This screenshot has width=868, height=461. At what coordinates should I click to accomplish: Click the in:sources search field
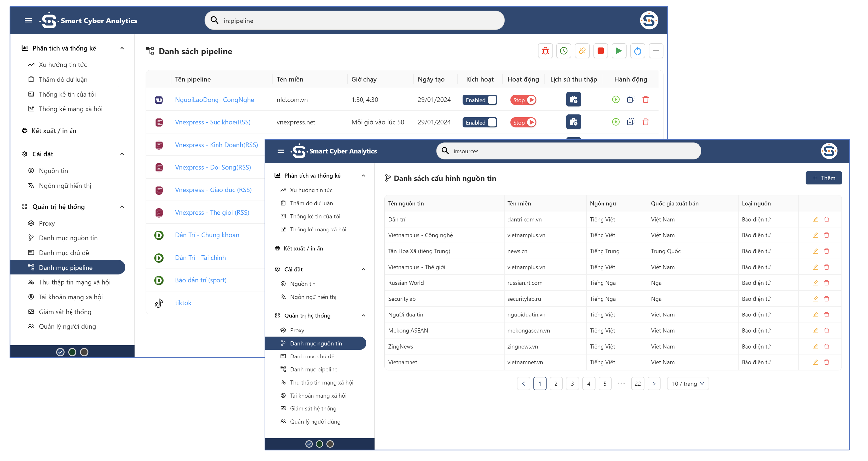coord(568,151)
